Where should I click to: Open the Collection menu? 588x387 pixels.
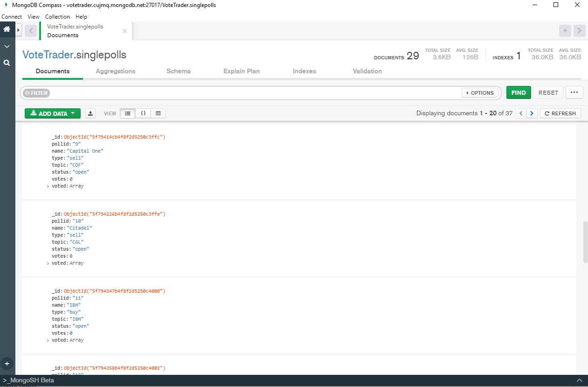coord(57,16)
